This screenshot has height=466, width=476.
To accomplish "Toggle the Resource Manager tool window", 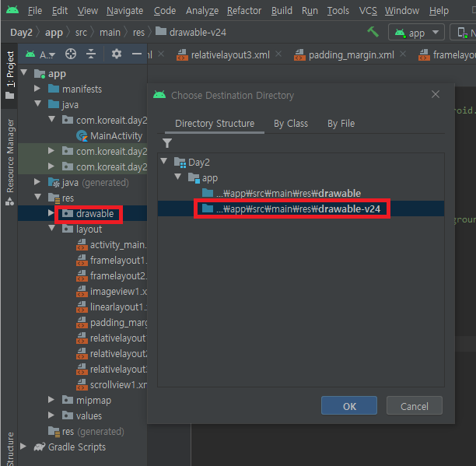I will click(9, 162).
